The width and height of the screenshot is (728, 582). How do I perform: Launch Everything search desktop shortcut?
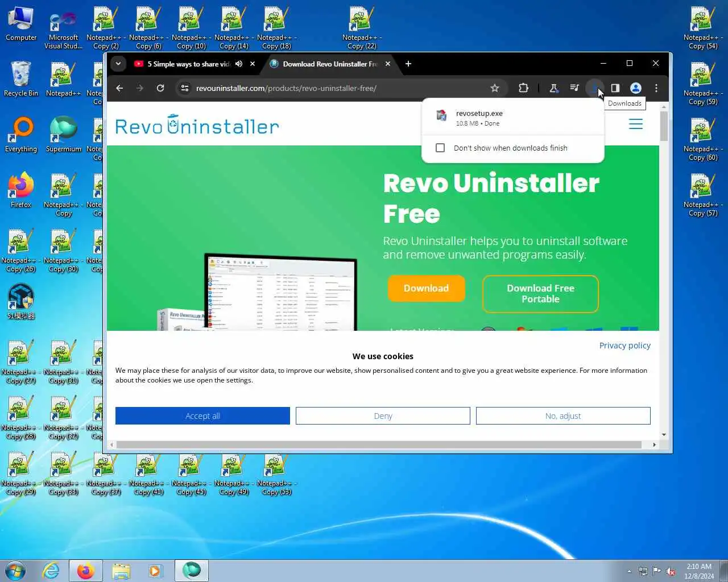[x=21, y=135]
